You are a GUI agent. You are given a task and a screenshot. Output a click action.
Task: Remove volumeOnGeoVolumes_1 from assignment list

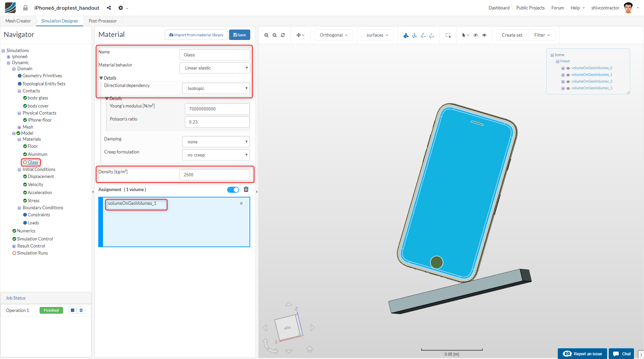click(x=241, y=203)
